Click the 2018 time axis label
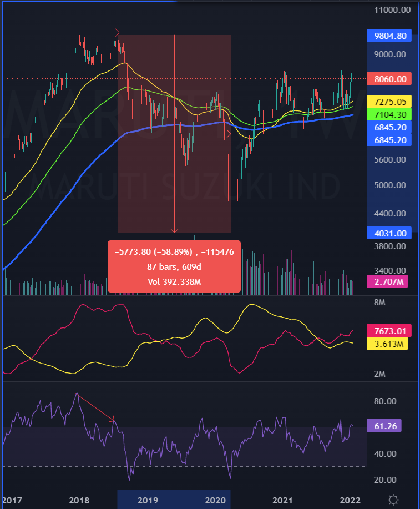The width and height of the screenshot is (420, 509). (x=79, y=500)
